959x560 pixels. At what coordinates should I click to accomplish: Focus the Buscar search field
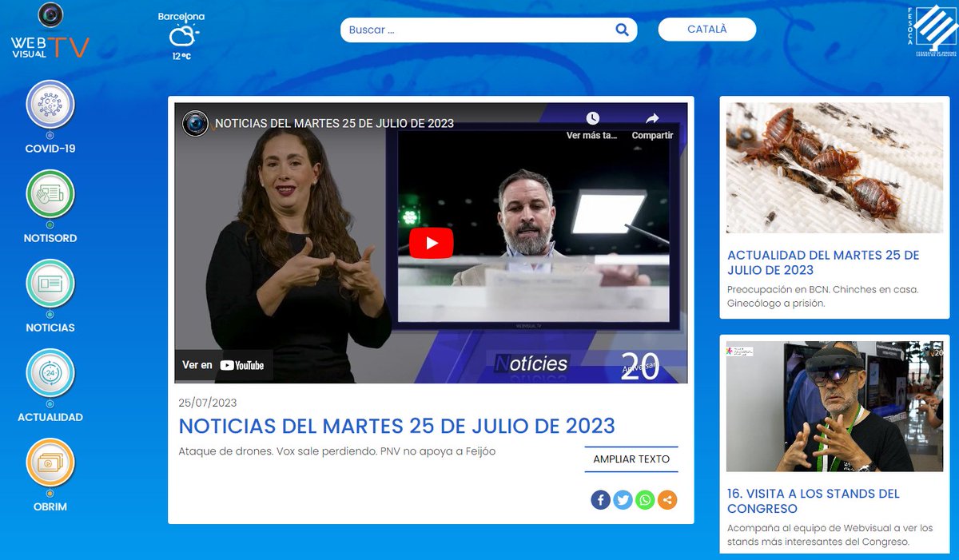[488, 30]
